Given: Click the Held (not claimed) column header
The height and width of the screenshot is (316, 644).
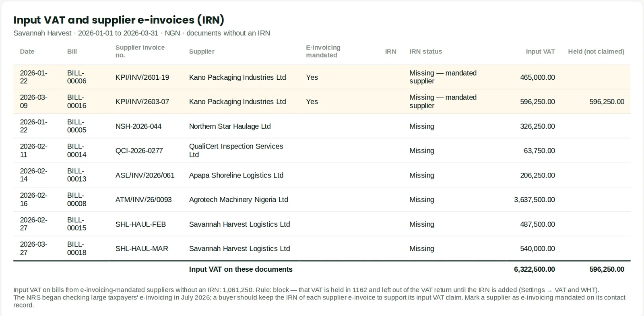Looking at the screenshot, I should click(x=596, y=52).
